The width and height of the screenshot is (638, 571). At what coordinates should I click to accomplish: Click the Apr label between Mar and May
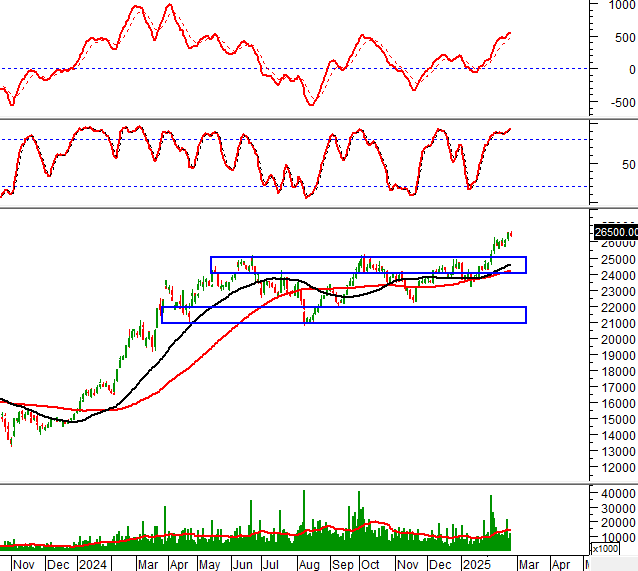tap(179, 565)
